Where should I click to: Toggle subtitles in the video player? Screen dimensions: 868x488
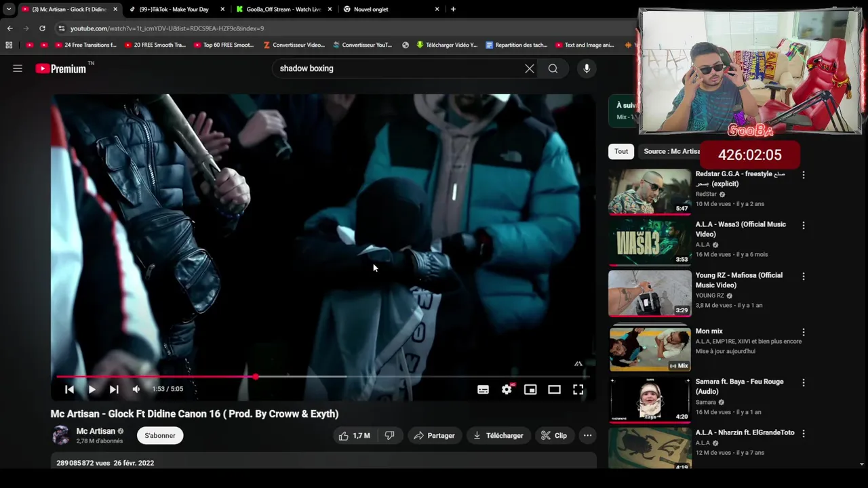(x=483, y=390)
